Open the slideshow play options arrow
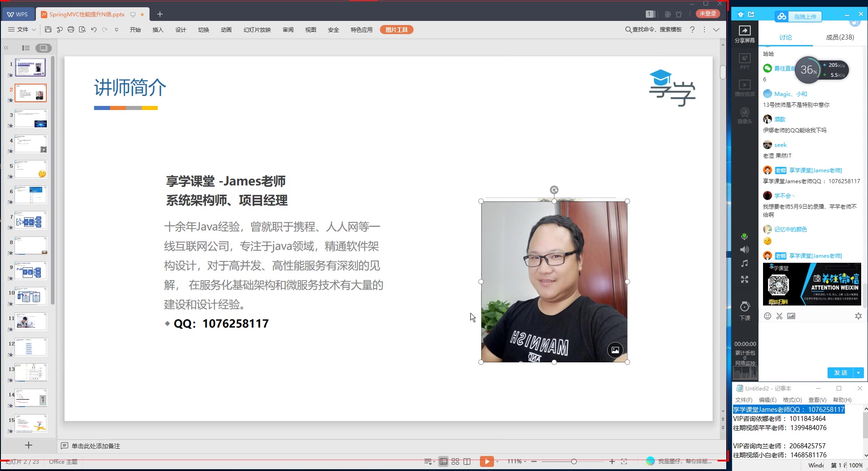Image resolution: width=868 pixels, height=471 pixels. coord(497,461)
